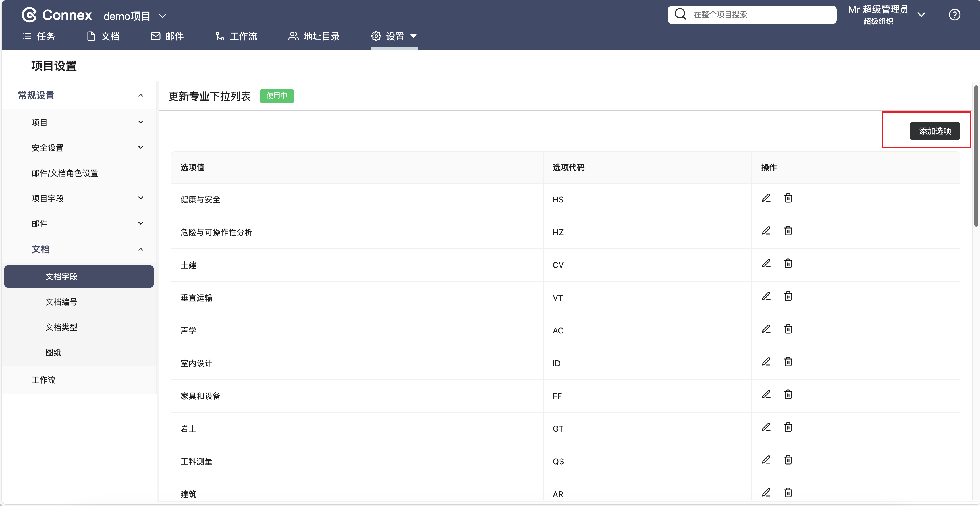
Task: Edit the 岩土 option entry
Action: tap(766, 427)
